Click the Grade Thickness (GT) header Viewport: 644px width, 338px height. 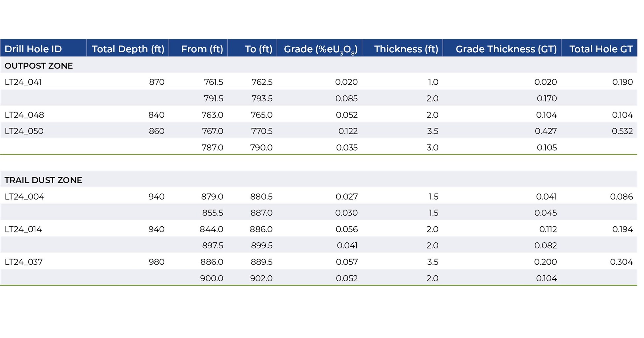coord(506,49)
